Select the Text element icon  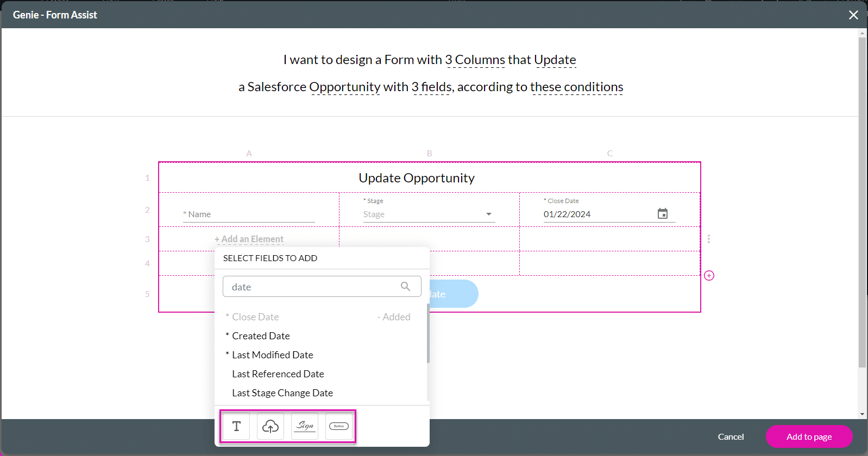coord(236,426)
